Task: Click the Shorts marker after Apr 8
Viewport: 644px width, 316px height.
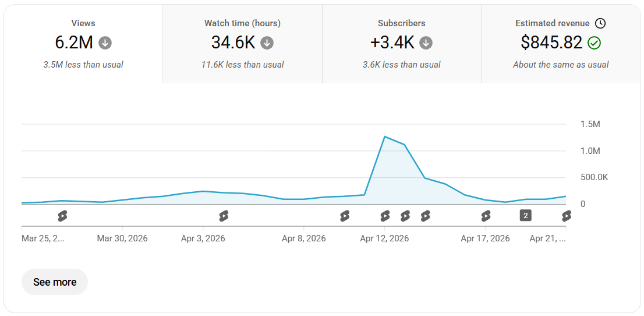Action: (345, 216)
